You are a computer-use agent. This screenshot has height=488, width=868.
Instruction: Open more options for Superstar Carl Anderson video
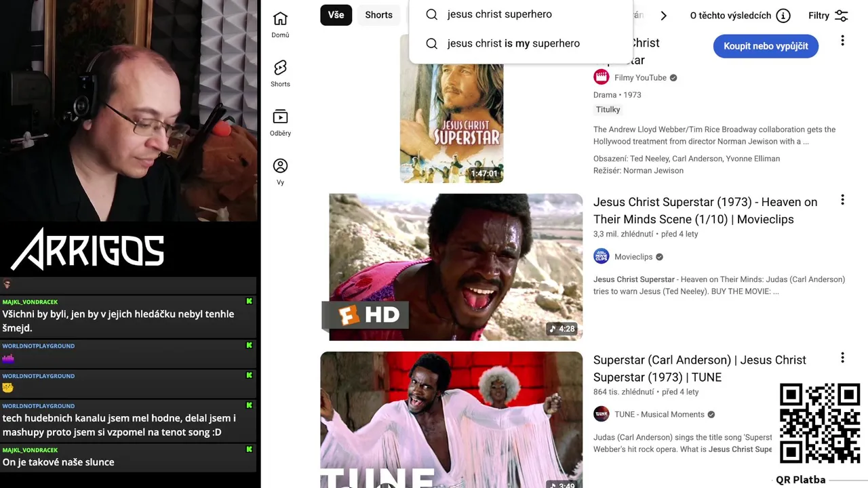[x=842, y=358]
